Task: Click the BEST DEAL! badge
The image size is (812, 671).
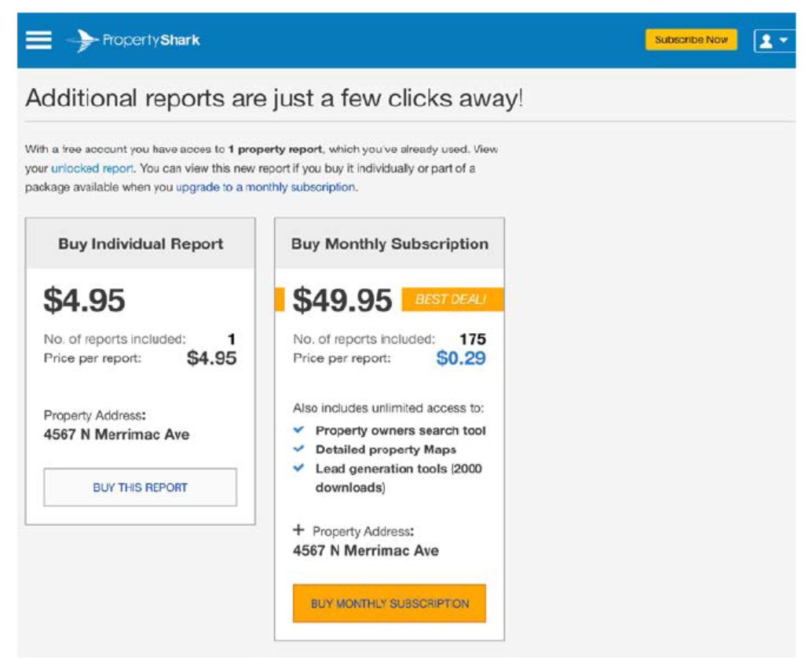Action: (452, 299)
